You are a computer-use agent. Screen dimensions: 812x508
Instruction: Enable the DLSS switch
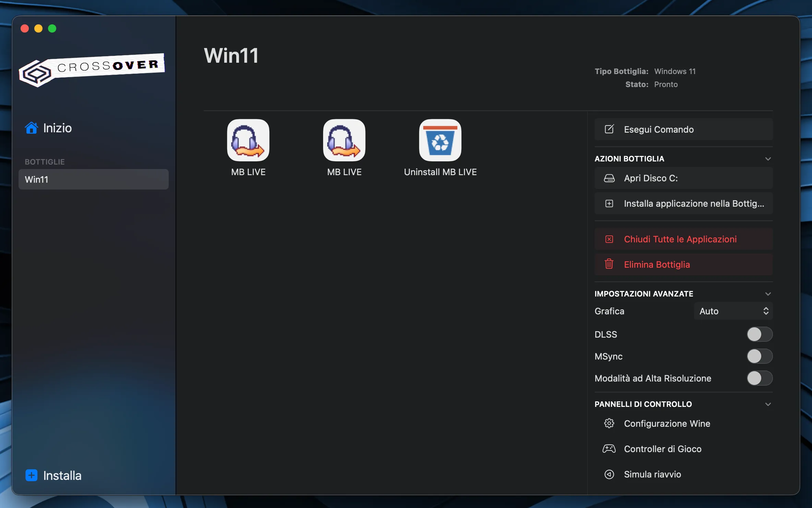pyautogui.click(x=760, y=334)
